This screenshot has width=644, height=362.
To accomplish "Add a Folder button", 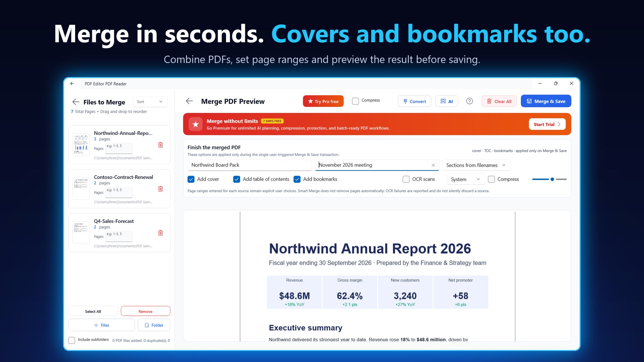I will pos(154,325).
